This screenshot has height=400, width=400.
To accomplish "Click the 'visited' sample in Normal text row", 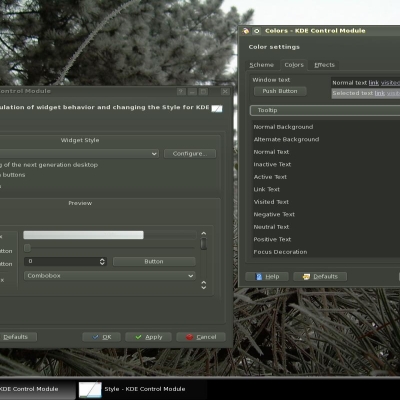I will click(390, 83).
